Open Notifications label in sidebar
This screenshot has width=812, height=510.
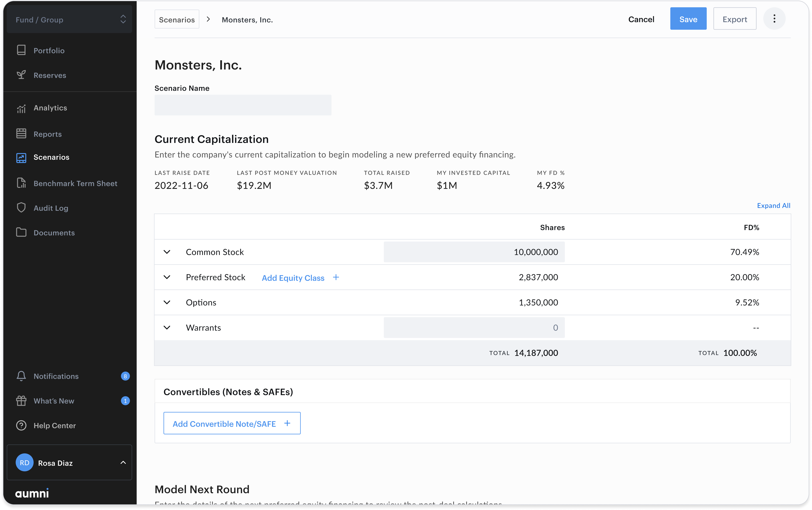pos(56,376)
